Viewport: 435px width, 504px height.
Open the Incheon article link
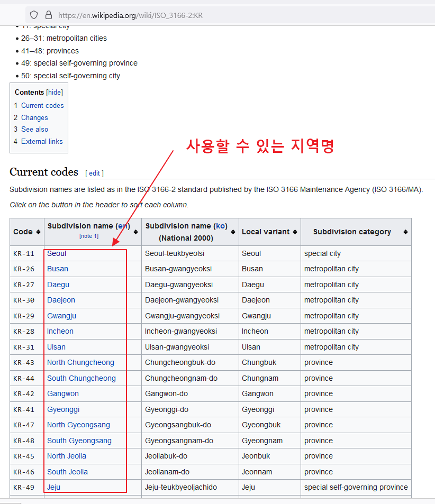(x=60, y=331)
